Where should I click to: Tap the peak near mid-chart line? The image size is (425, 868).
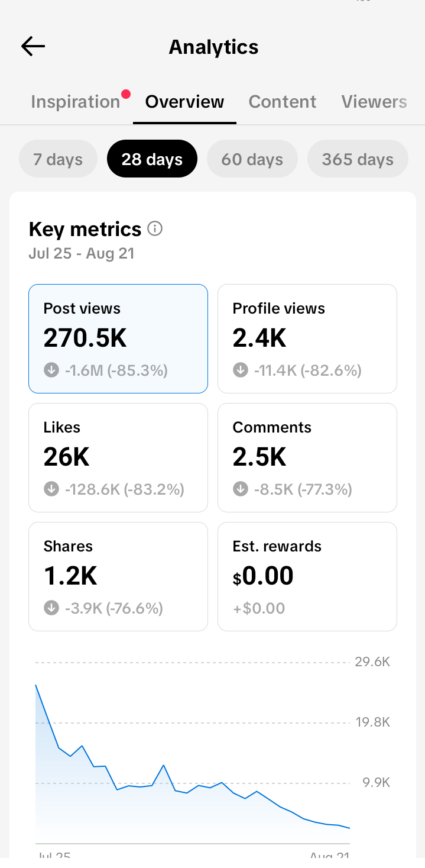coord(164,766)
